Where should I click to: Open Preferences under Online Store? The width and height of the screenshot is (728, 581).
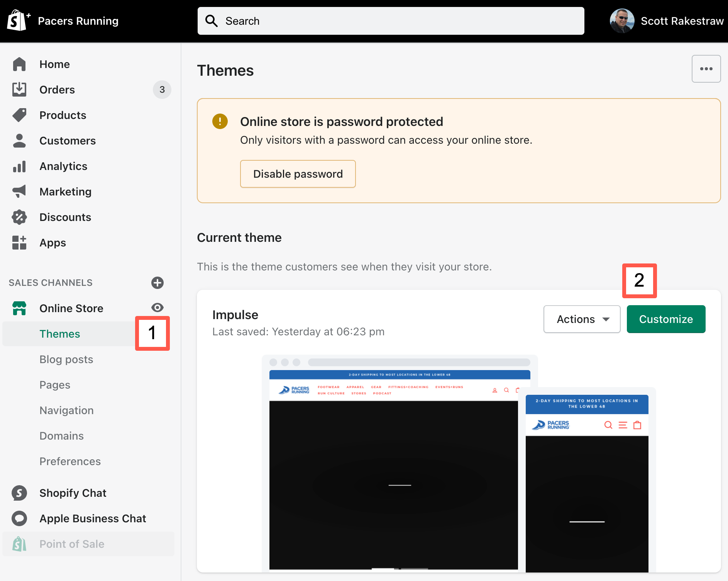coord(70,461)
